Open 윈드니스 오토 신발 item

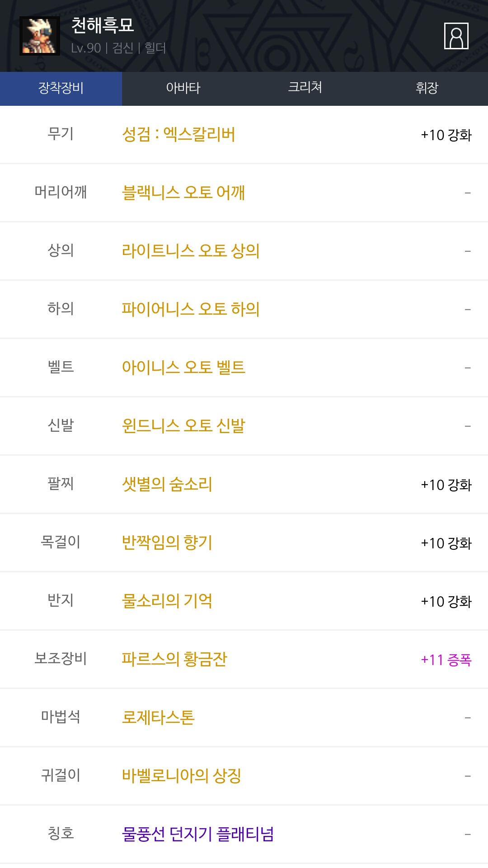click(183, 426)
